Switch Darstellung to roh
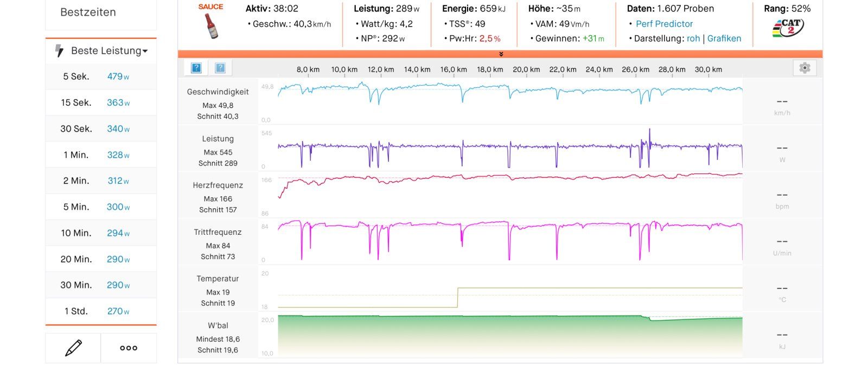This screenshot has width=868, height=366. click(693, 38)
